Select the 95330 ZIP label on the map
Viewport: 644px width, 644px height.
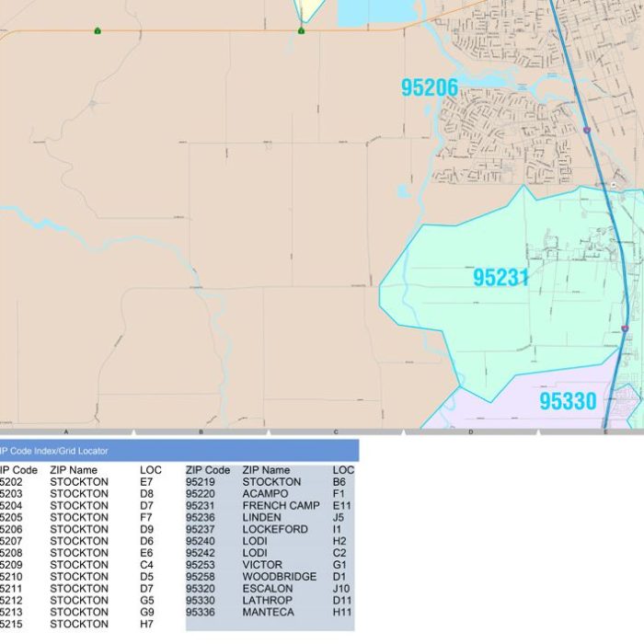tap(568, 401)
